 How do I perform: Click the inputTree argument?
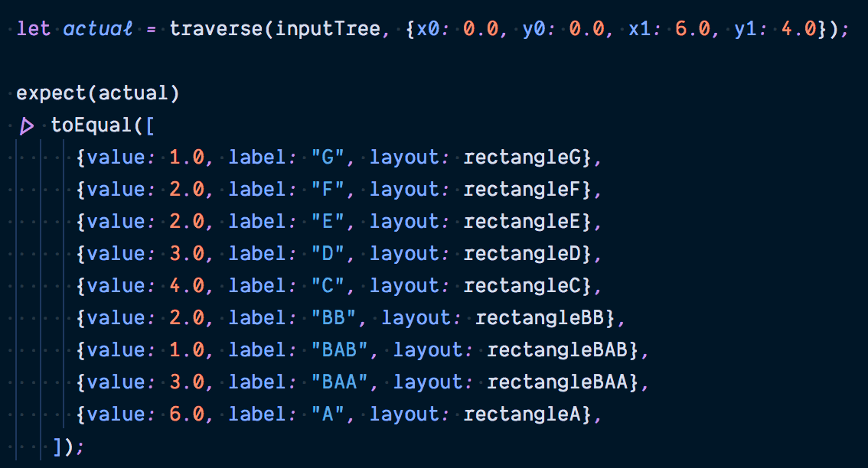(x=328, y=29)
